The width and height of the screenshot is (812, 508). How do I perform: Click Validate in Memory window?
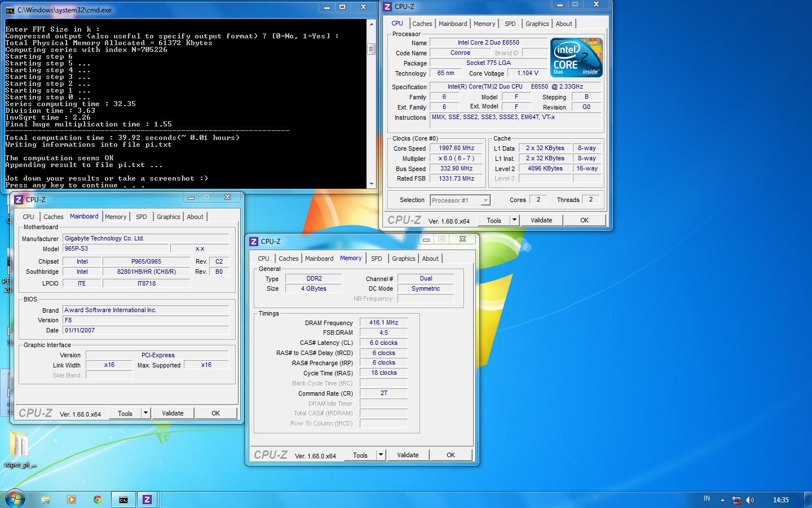[408, 455]
